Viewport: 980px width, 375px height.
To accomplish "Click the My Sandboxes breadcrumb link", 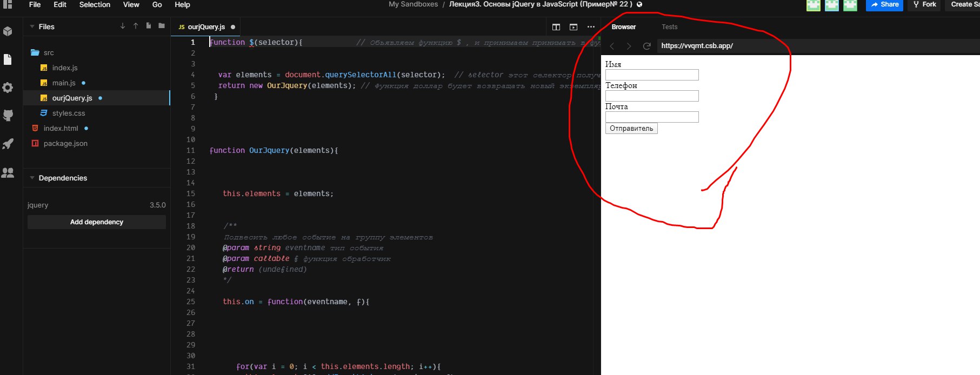I will coord(414,4).
